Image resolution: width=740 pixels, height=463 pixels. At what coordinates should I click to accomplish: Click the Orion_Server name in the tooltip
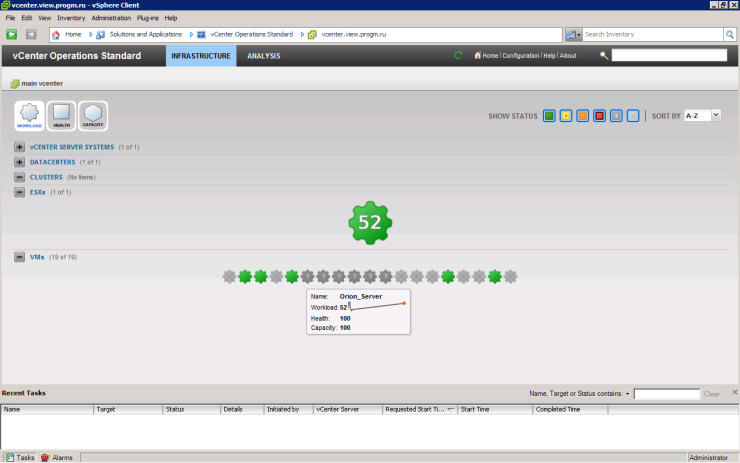361,296
